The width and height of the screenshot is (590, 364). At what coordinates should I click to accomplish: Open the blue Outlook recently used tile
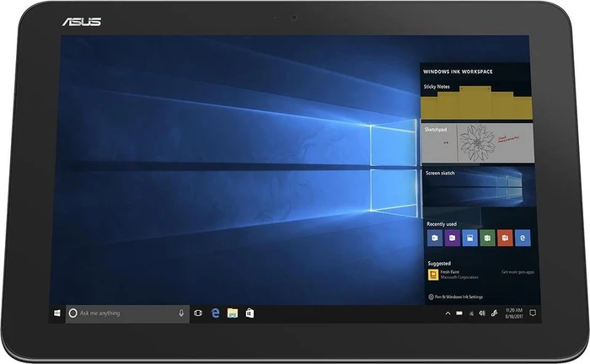coord(435,238)
